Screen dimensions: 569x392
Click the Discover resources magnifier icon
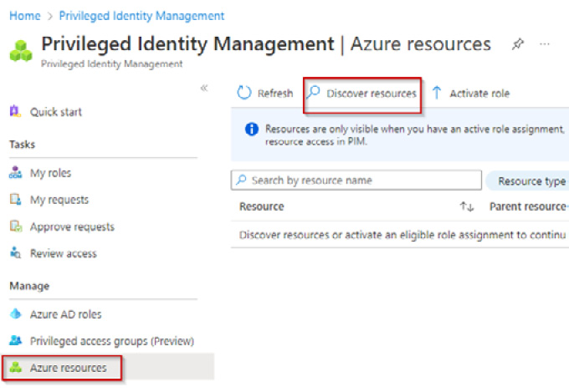(x=313, y=92)
